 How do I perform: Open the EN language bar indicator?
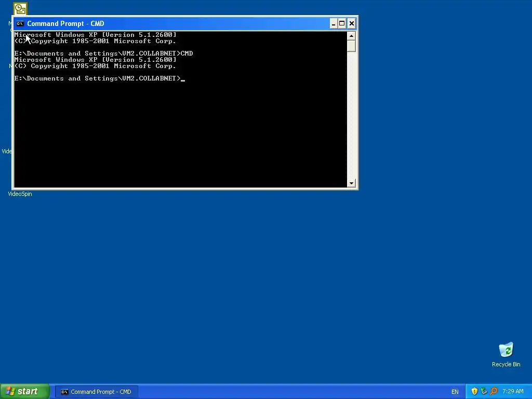coord(455,392)
